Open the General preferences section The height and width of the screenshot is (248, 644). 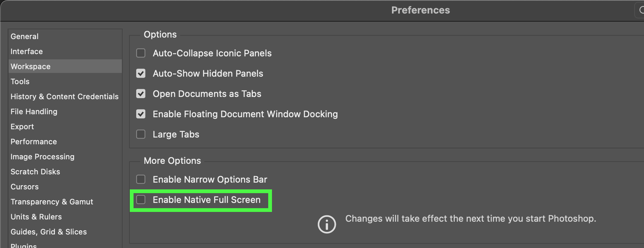pos(24,36)
